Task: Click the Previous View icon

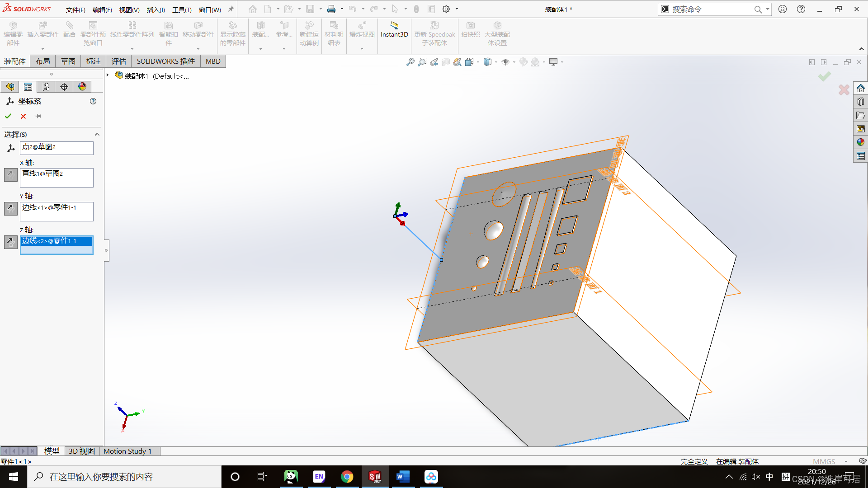Action: [x=434, y=62]
